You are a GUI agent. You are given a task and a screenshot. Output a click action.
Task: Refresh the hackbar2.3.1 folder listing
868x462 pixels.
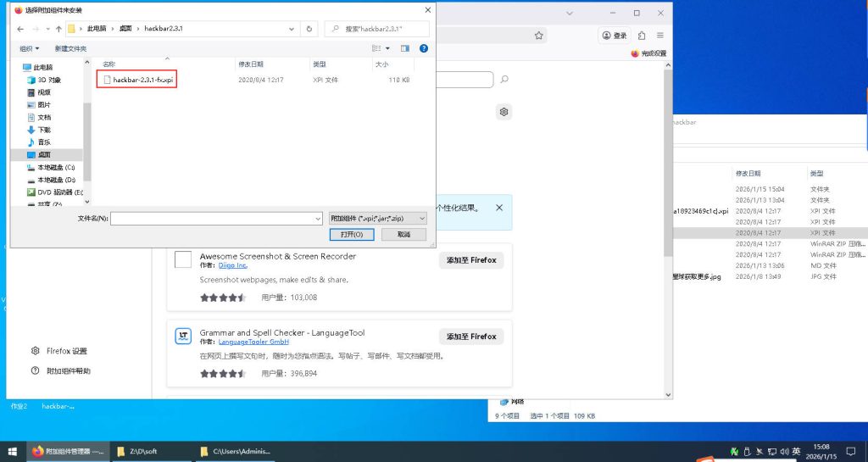tap(309, 29)
